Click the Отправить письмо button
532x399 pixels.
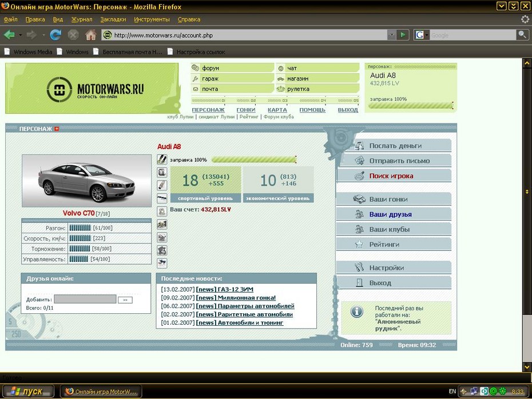point(395,161)
